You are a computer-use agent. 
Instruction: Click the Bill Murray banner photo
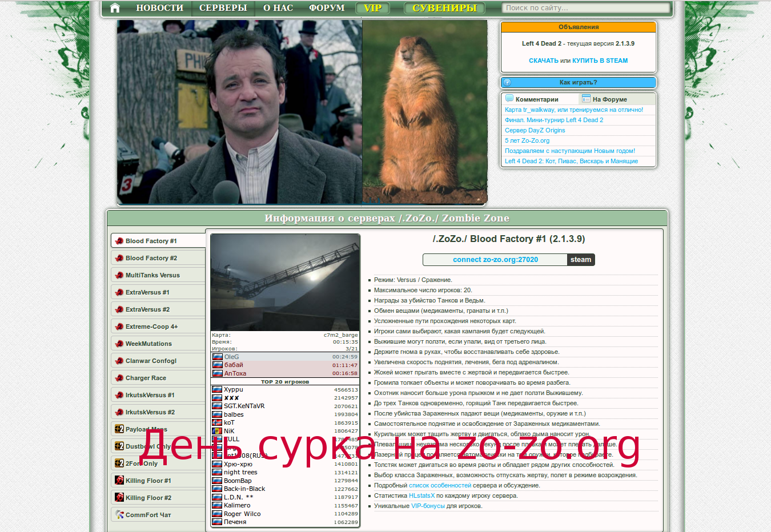pyautogui.click(x=239, y=112)
